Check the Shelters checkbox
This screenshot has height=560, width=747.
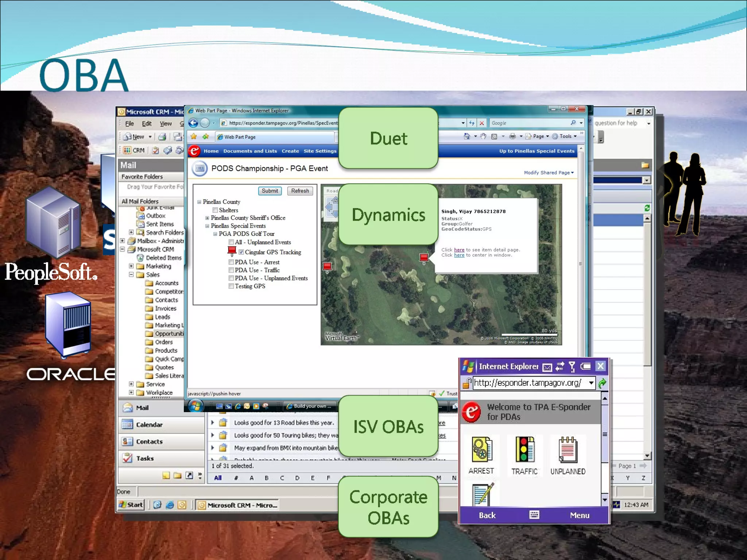click(215, 210)
